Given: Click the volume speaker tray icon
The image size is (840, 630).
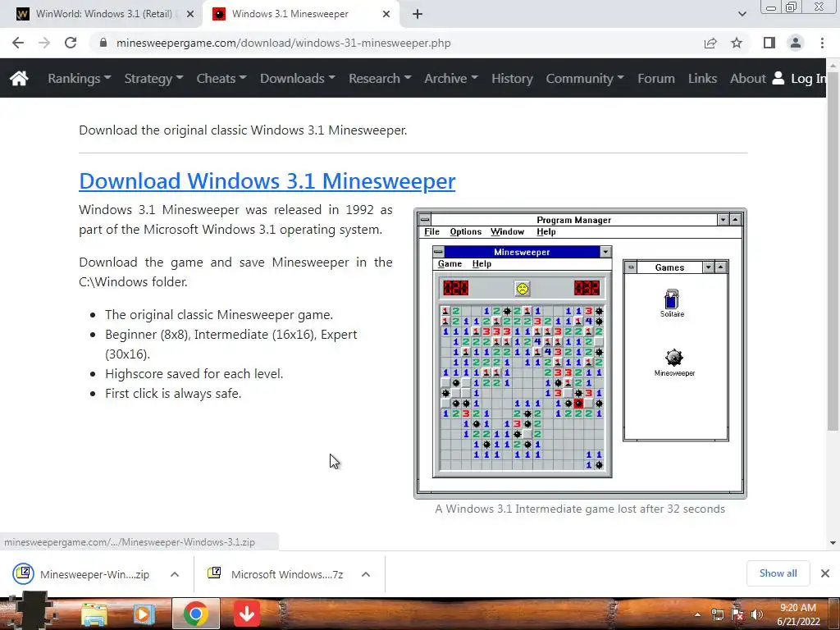Looking at the screenshot, I should tap(756, 614).
